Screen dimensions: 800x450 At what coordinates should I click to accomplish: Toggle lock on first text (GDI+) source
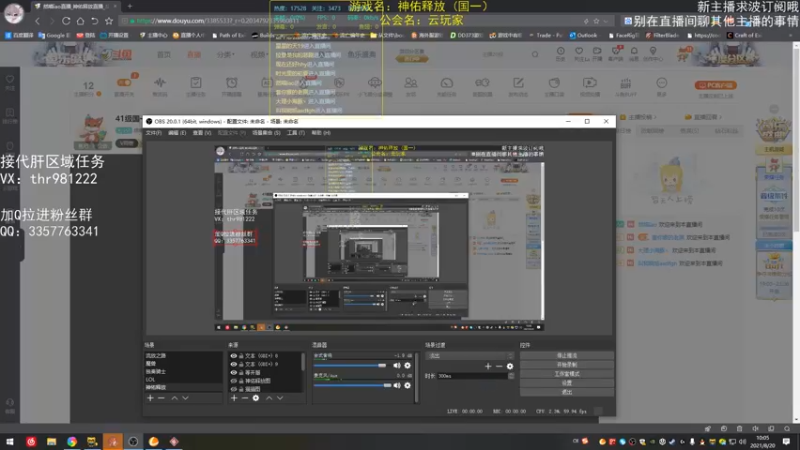coord(241,356)
